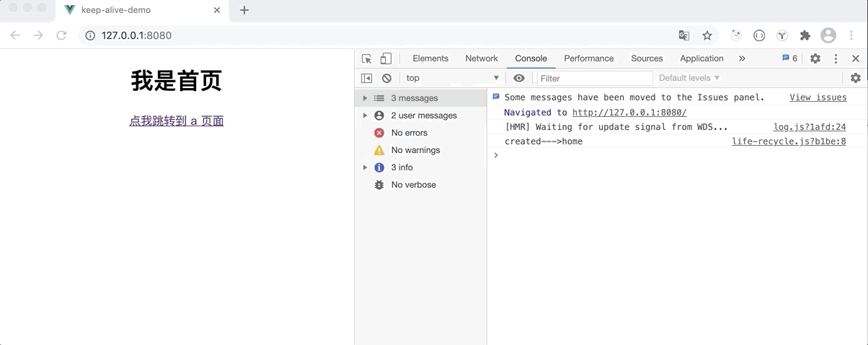
Task: Clear the console
Action: [x=387, y=78]
